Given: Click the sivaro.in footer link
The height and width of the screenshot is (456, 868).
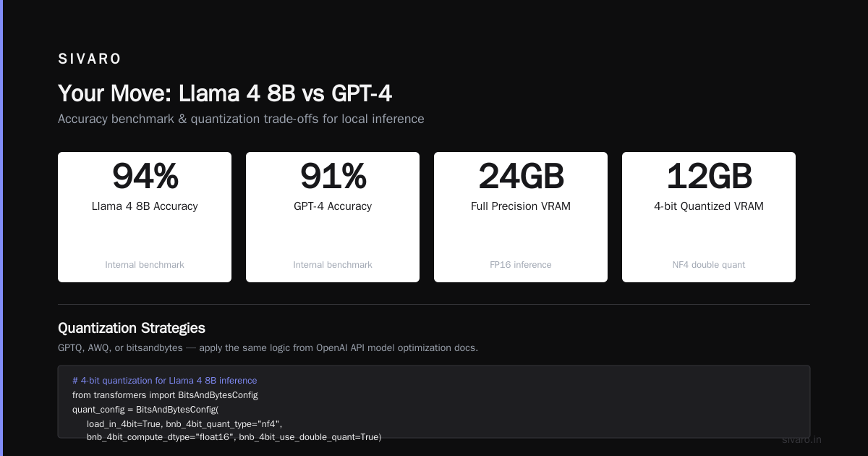Looking at the screenshot, I should 801,439.
